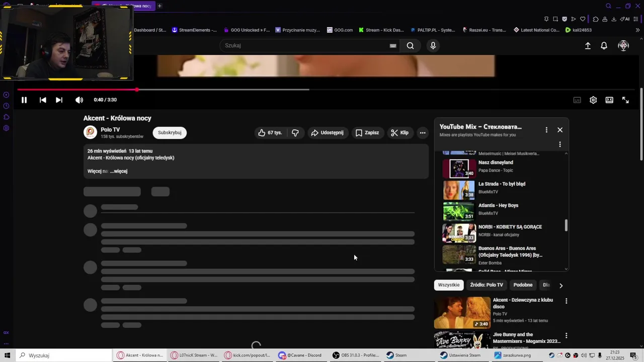Open YouTube notifications bell

click(604, 46)
